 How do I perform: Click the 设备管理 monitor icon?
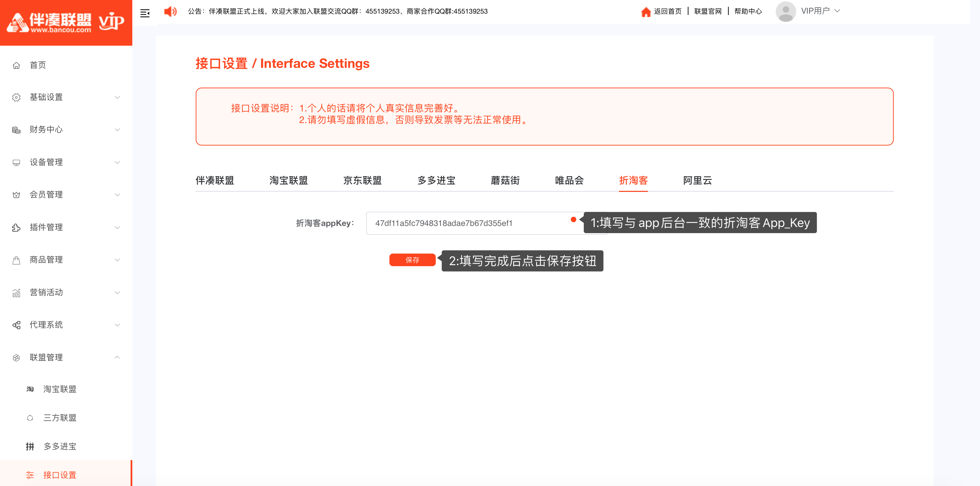click(16, 163)
